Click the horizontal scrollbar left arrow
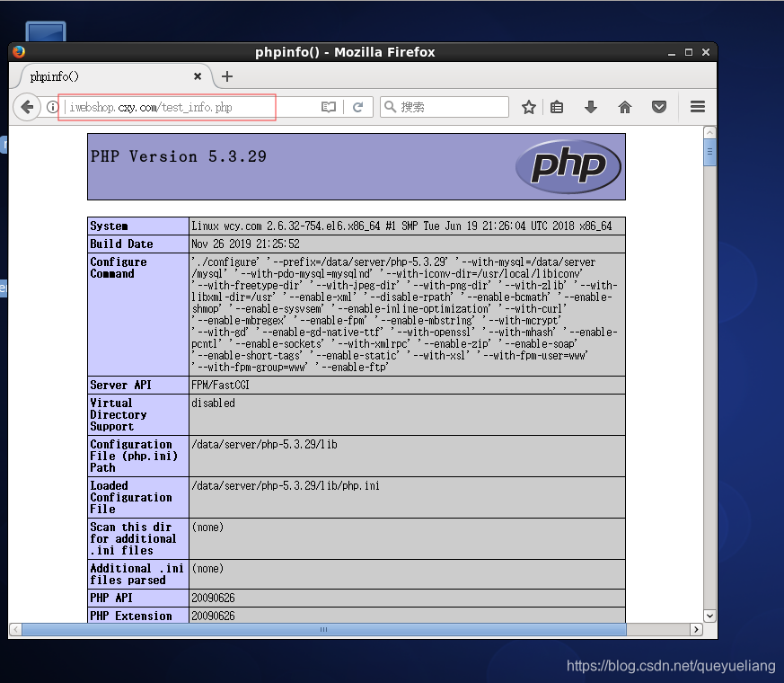Viewport: 784px width, 683px height. point(15,629)
